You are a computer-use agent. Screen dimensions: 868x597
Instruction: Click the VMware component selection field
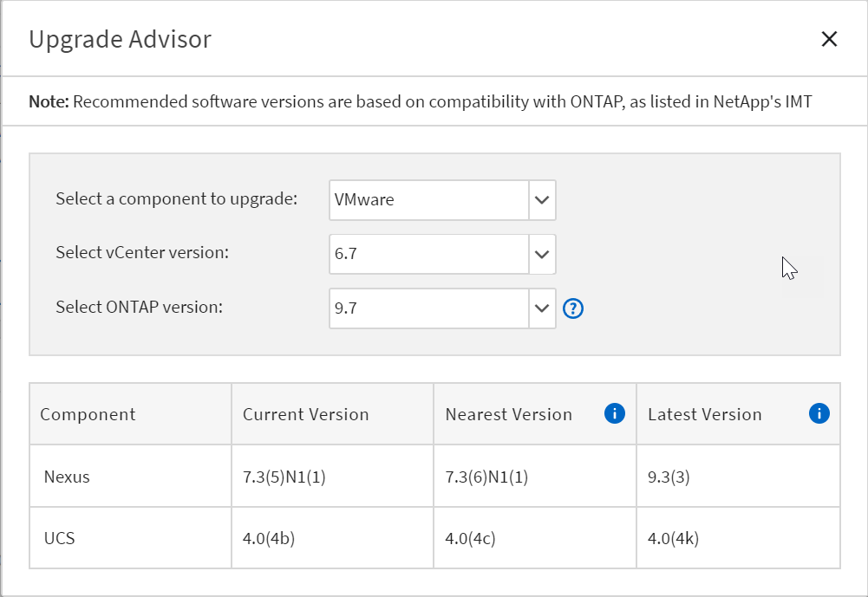[429, 200]
